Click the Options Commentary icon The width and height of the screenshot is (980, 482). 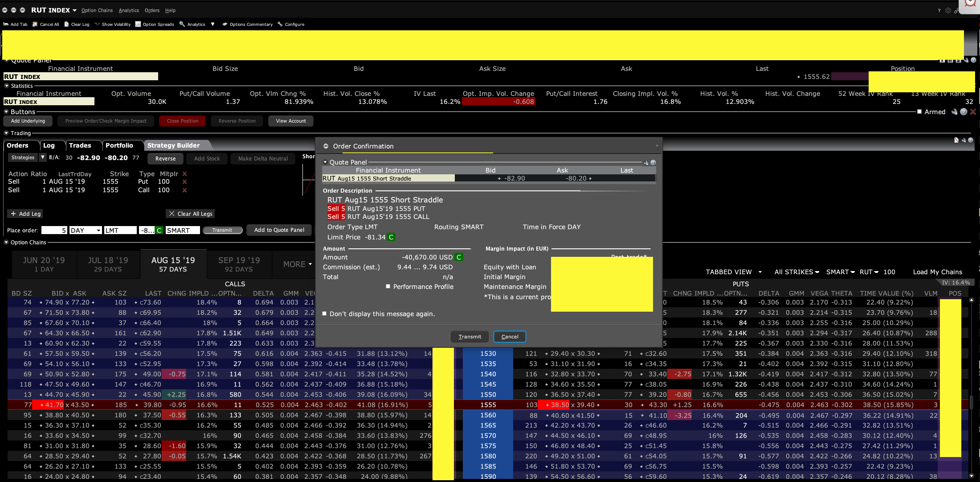225,24
